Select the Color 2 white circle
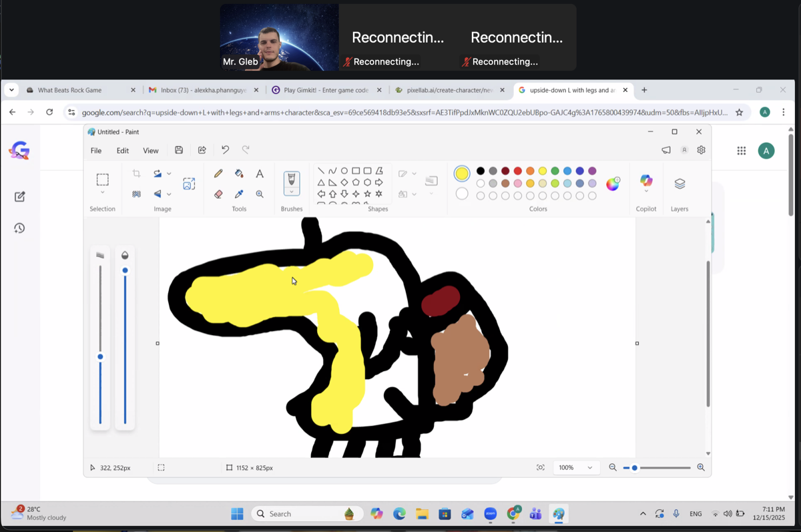Viewport: 801px width, 532px height. (x=462, y=194)
